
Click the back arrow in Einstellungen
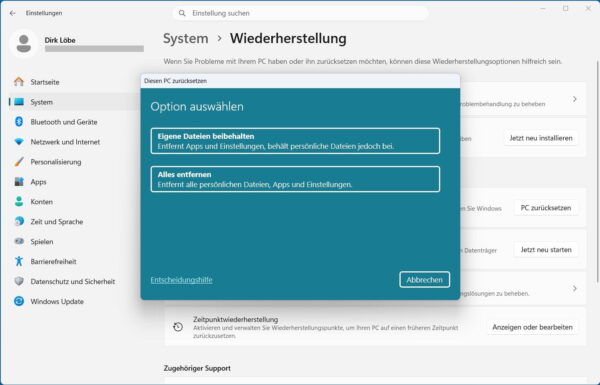click(x=13, y=13)
